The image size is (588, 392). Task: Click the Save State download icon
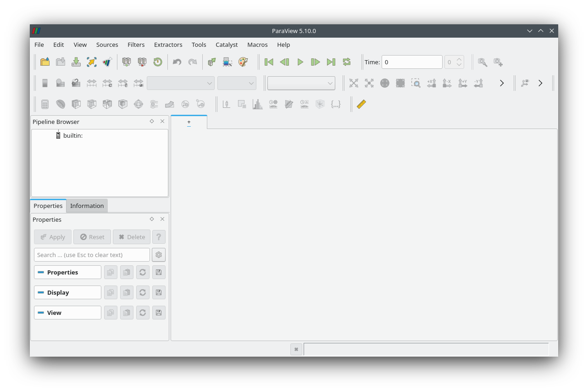coord(76,62)
